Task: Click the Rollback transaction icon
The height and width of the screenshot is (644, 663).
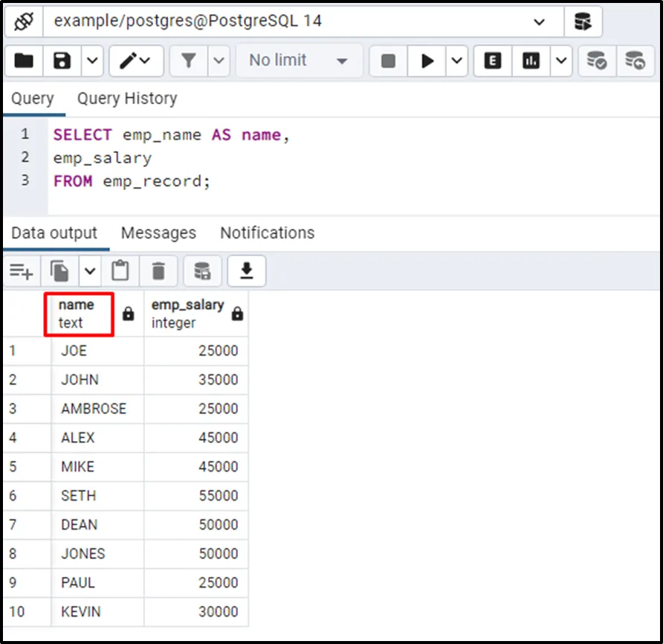Action: (x=635, y=61)
